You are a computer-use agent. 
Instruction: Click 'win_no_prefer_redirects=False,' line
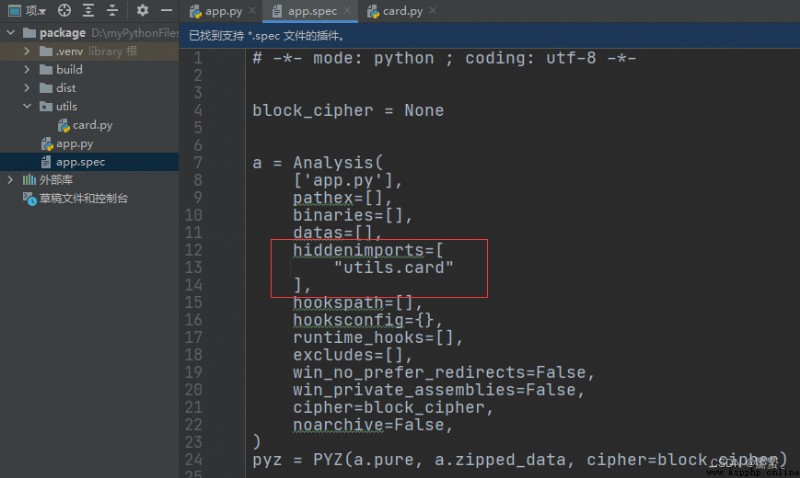[444, 373]
